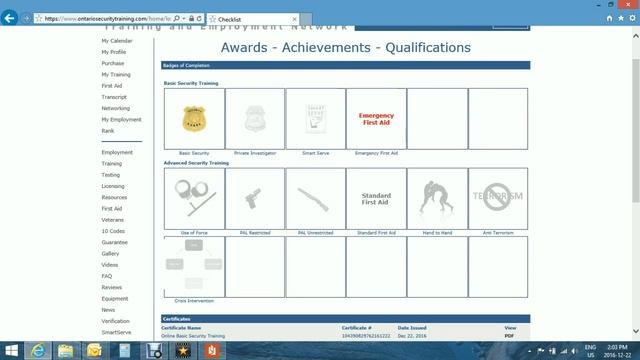Click the Employment sidebar link
This screenshot has height=360, width=640.
pyautogui.click(x=117, y=152)
